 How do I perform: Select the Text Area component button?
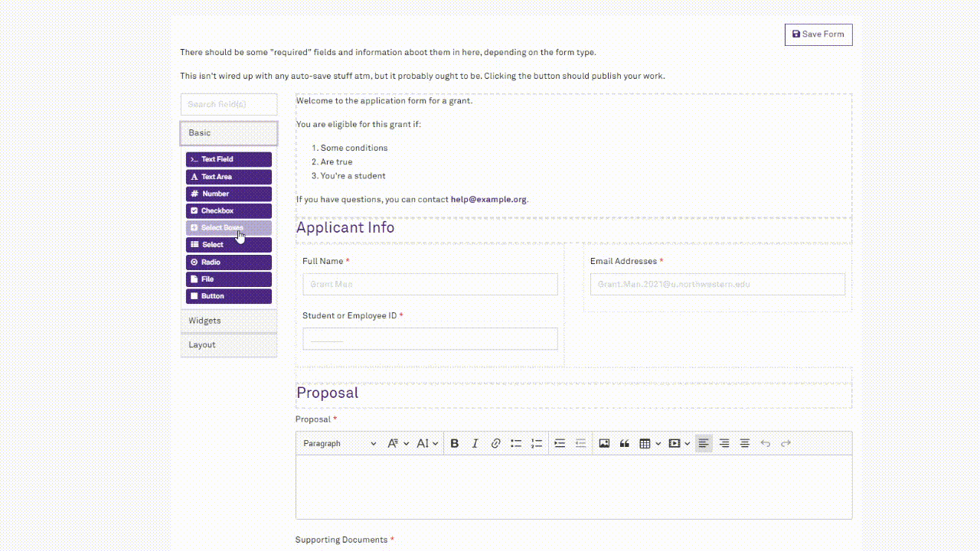229,177
